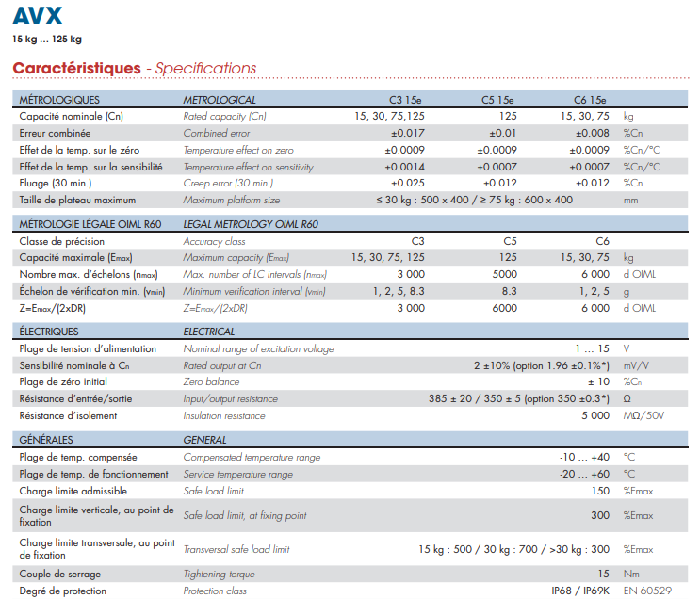The width and height of the screenshot is (700, 599).
Task: Select the GÉNÉRALES section header
Action: [x=46, y=440]
